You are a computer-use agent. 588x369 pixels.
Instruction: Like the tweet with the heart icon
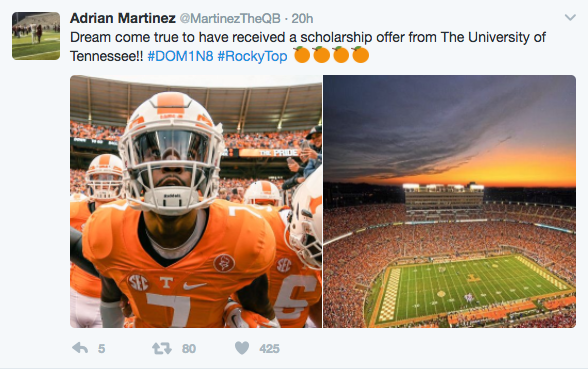tap(242, 348)
